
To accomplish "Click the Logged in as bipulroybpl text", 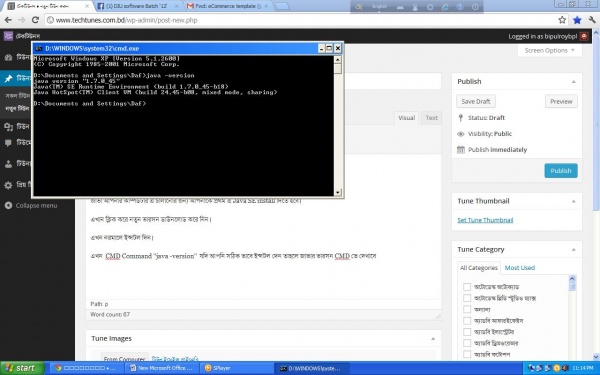I will point(542,36).
